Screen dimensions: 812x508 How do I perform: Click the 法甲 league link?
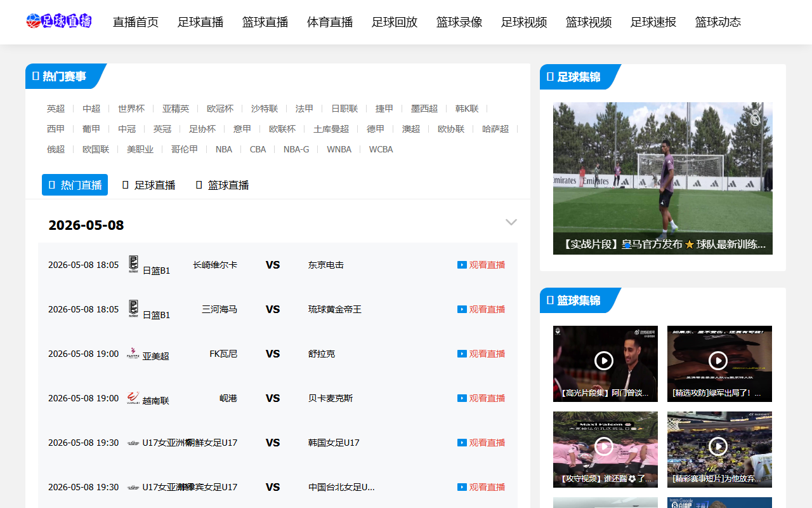[304, 109]
